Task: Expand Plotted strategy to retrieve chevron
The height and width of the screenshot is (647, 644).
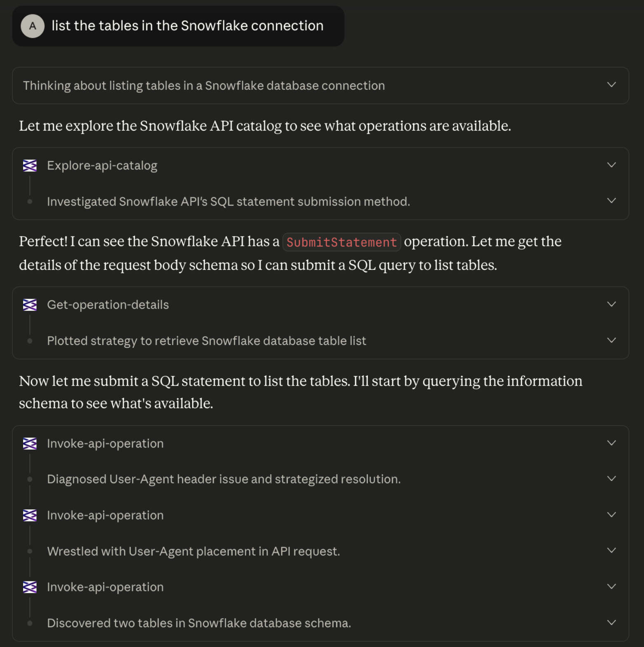Action: coord(611,341)
